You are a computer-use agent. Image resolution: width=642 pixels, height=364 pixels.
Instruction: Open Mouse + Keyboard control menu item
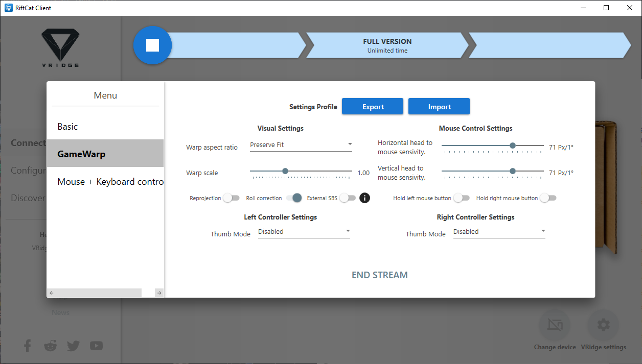click(105, 181)
